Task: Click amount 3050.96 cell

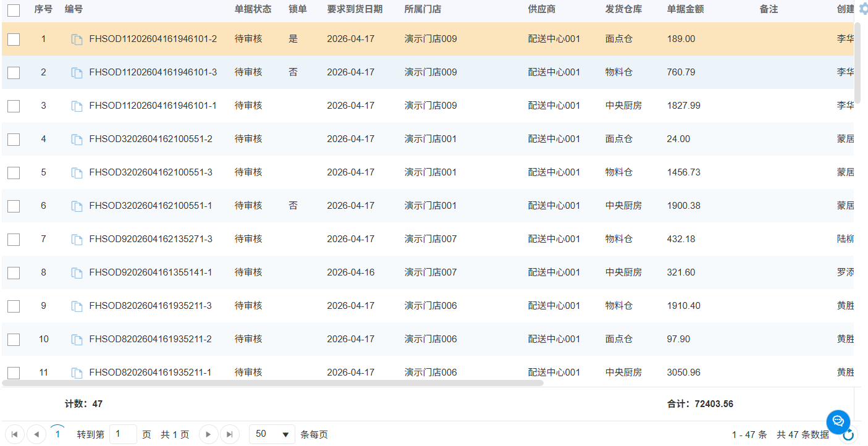Action: pos(684,372)
